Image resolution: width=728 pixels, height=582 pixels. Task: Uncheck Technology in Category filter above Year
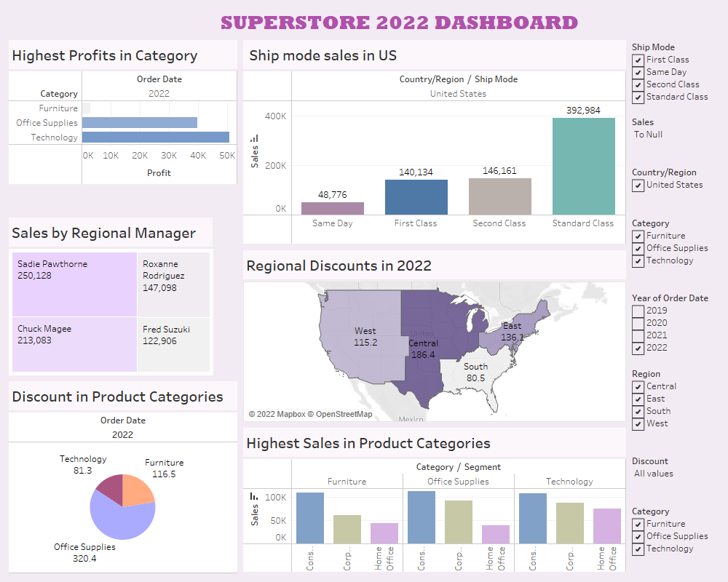tap(638, 261)
